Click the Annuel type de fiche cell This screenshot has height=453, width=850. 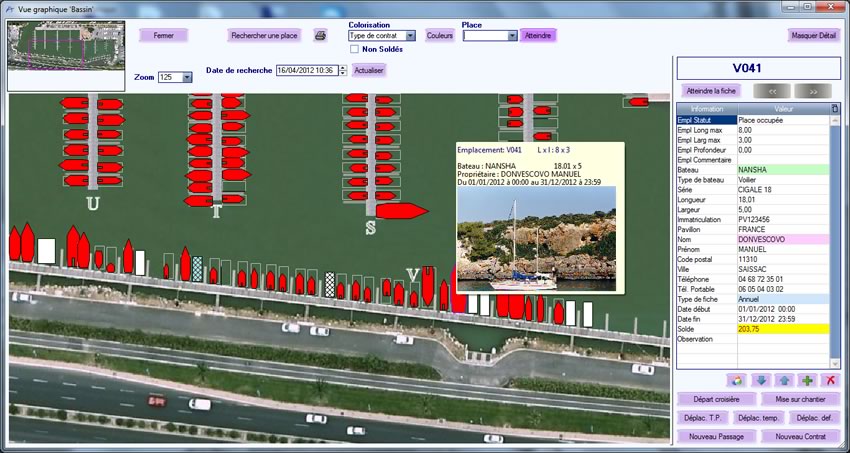[783, 299]
